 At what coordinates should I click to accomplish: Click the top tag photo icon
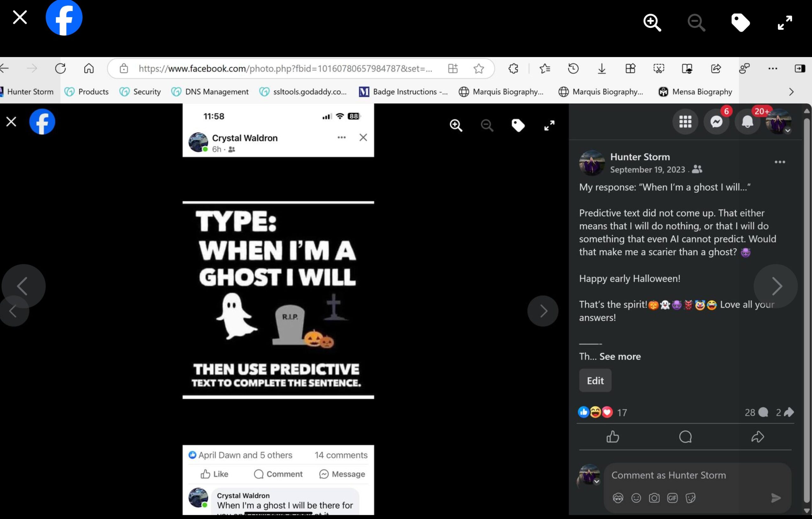click(x=740, y=23)
